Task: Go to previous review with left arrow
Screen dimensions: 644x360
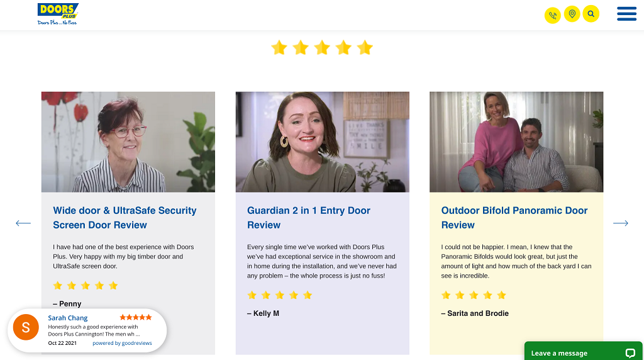Action: (23, 223)
